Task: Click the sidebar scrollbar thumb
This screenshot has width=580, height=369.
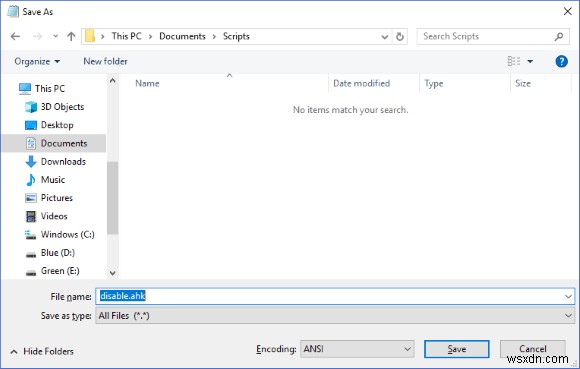Action: 113,198
